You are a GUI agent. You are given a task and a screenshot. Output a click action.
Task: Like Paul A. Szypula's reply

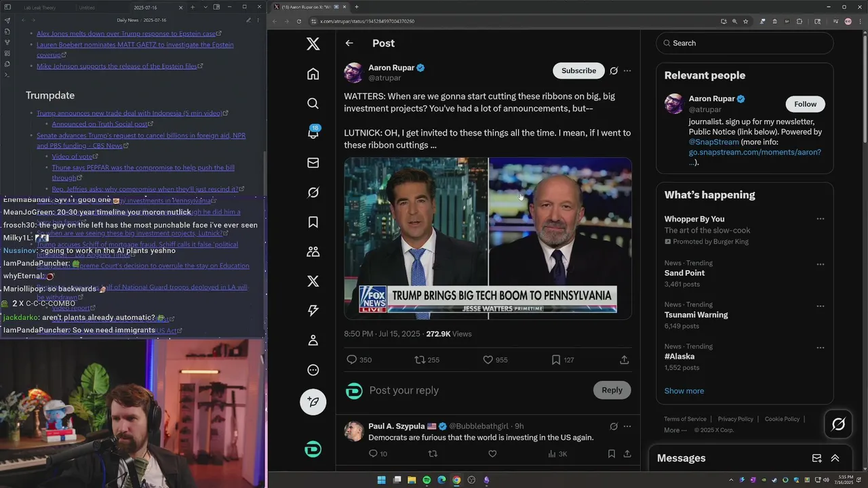[492, 454]
